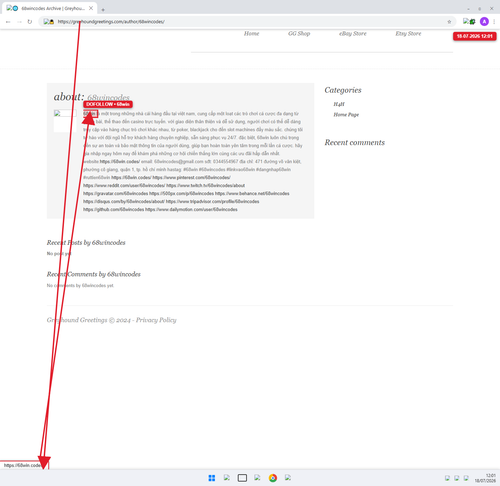Viewport: 500px width, 486px height.
Task: Open a new browser tab with plus
Action: pyautogui.click(x=103, y=10)
